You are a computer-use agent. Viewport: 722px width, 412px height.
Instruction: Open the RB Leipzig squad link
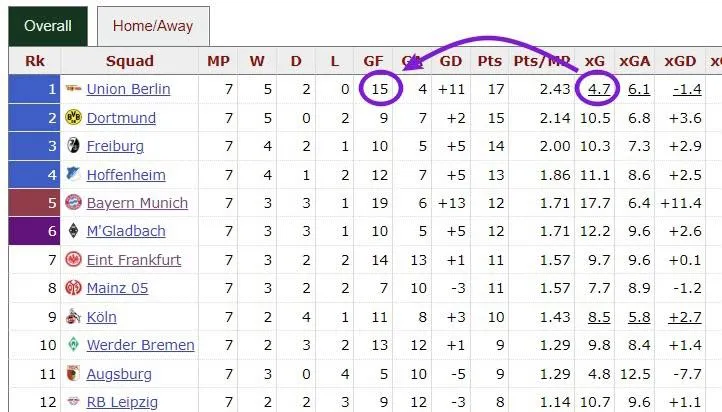coord(122,402)
